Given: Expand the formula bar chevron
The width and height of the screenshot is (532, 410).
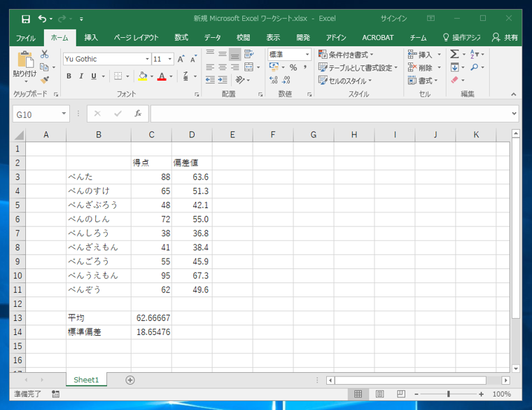Looking at the screenshot, I should point(514,114).
